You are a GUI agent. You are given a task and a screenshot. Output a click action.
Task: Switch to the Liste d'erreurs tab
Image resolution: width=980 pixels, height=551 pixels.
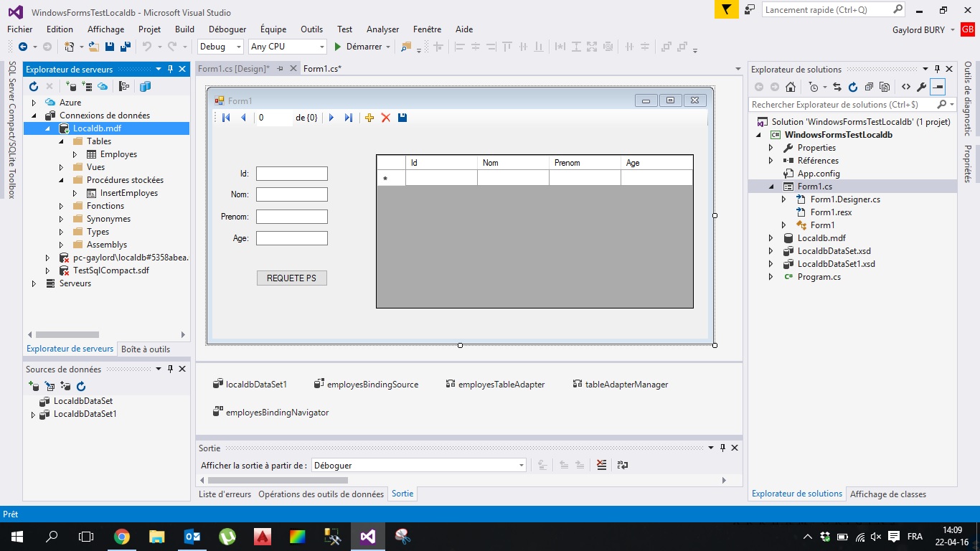coord(225,494)
